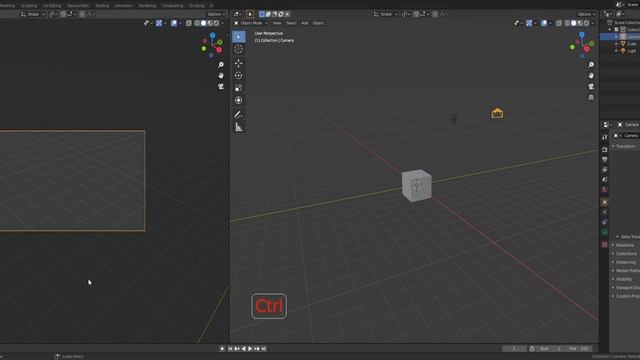Toggle show overlays in right viewport header
Viewport: 640px width, 360px height.
[544, 23]
